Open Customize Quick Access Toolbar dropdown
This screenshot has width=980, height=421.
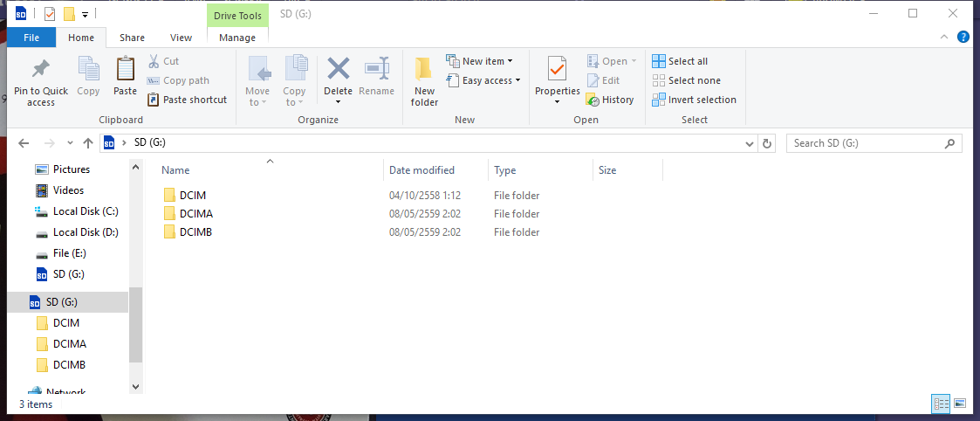85,14
